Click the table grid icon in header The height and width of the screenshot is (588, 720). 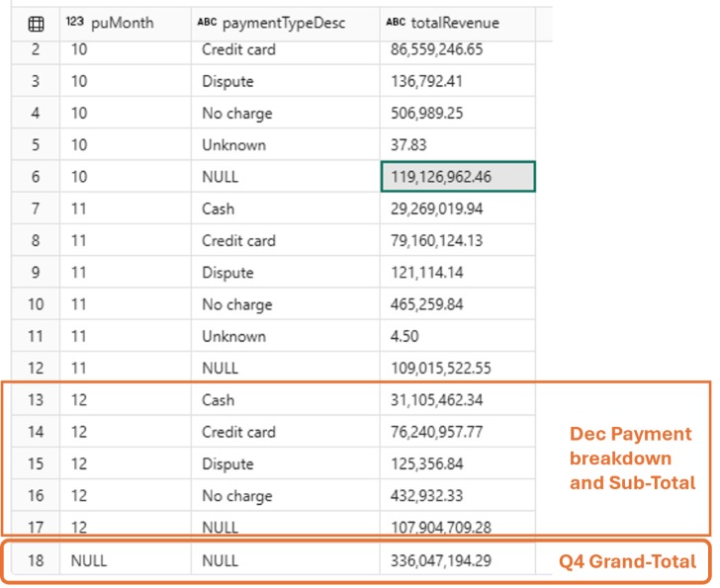(x=36, y=24)
